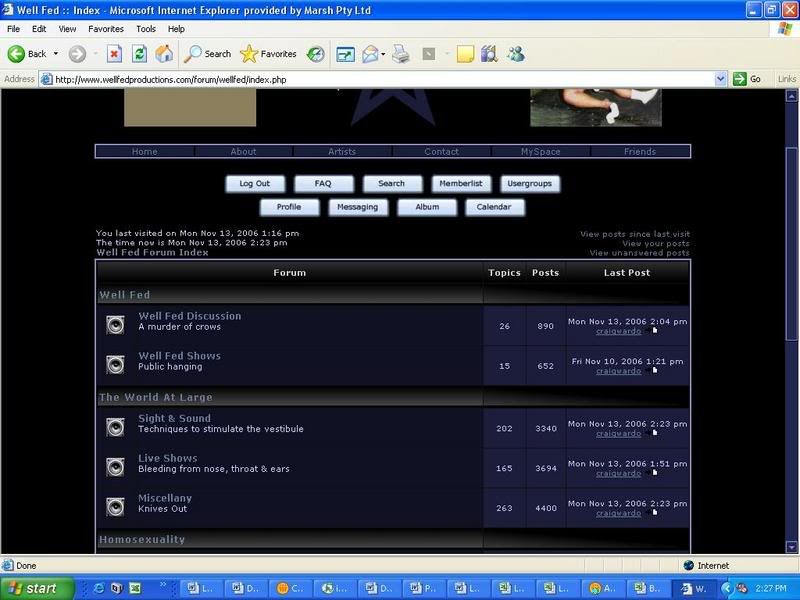The width and height of the screenshot is (800, 600).
Task: Click the Home navigation tab
Action: pos(144,152)
